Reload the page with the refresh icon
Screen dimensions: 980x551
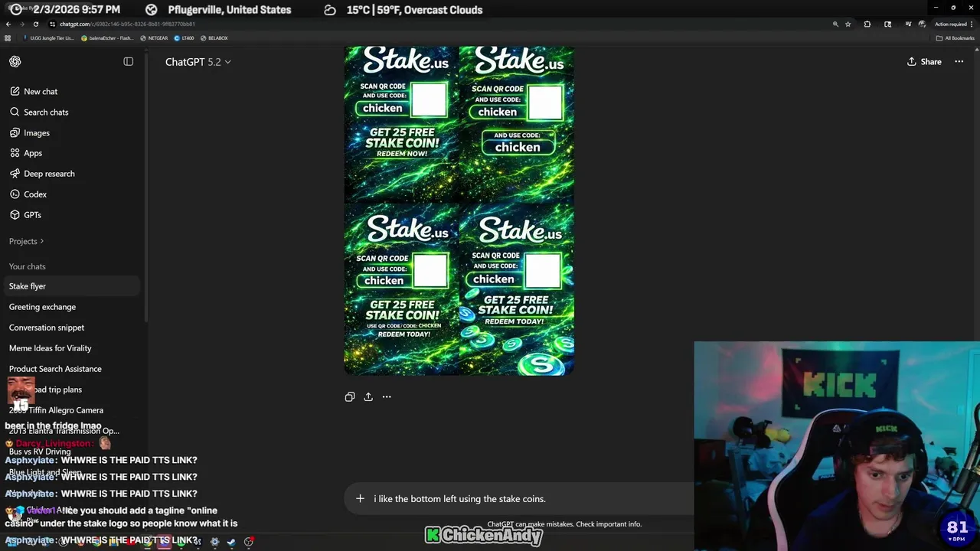click(36, 24)
